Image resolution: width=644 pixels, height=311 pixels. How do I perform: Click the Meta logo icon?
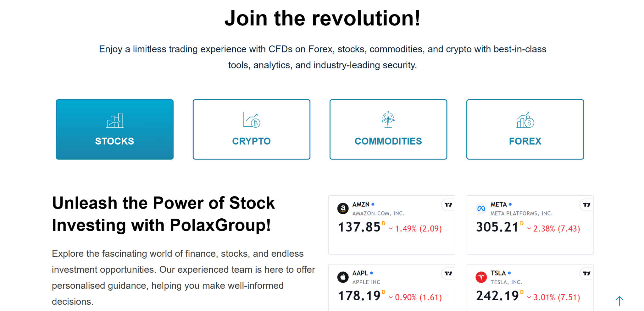pyautogui.click(x=481, y=208)
